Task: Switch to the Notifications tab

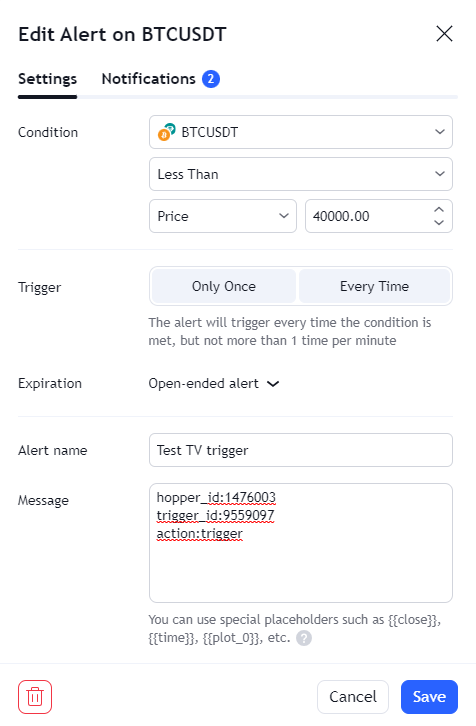Action: point(161,79)
